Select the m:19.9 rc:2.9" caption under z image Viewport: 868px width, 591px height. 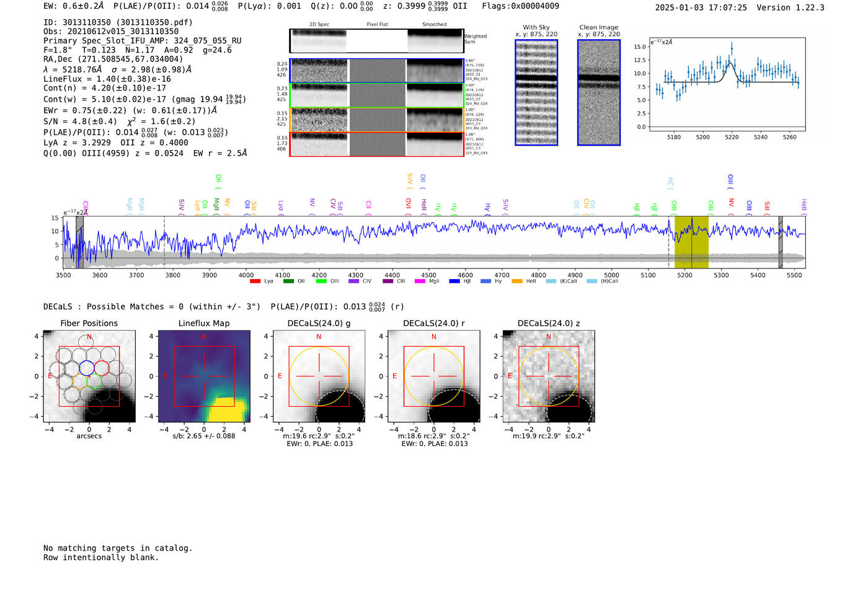(548, 436)
